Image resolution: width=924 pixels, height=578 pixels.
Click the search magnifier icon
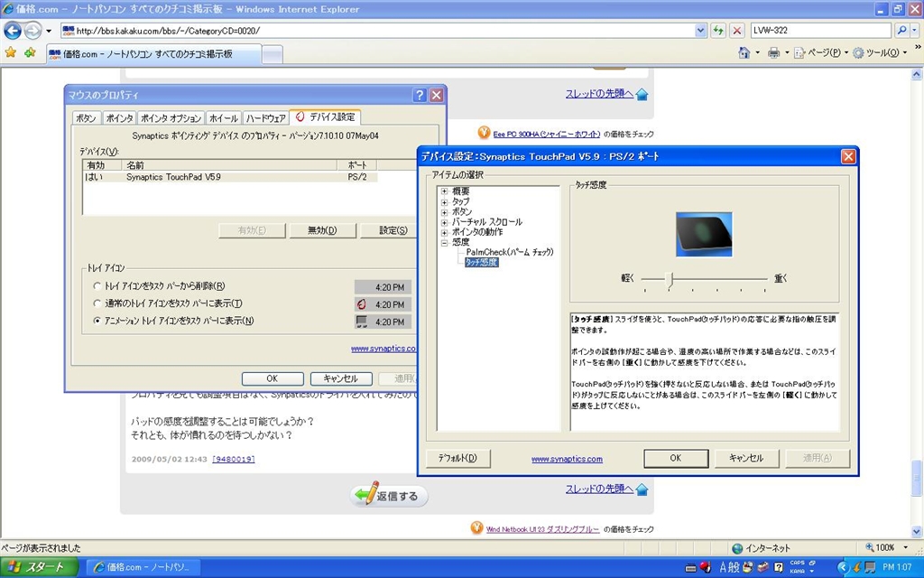901,30
